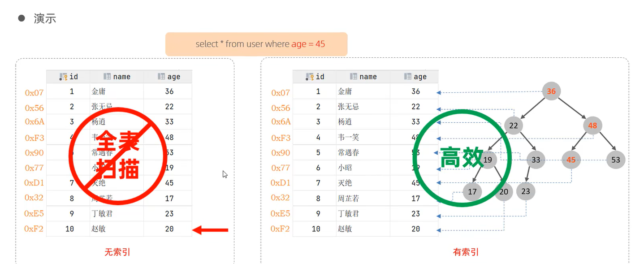Click the address 0xF2 beside row 10
This screenshot has height=264, width=644.
[34, 229]
